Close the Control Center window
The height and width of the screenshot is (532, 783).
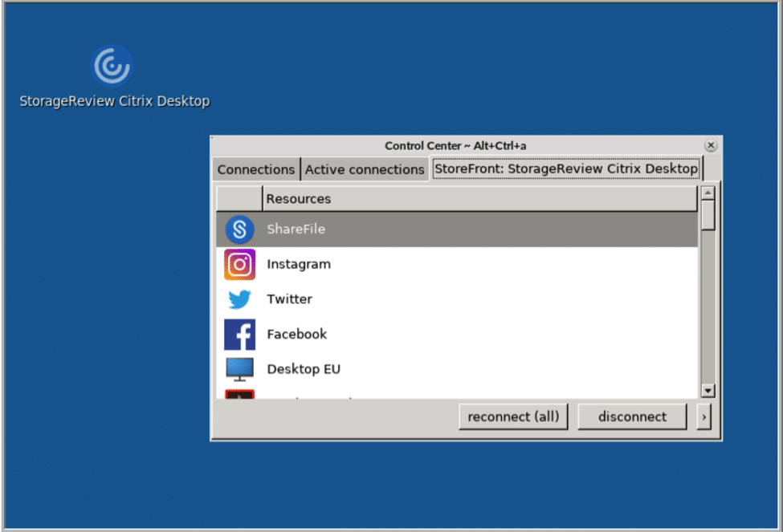click(711, 145)
